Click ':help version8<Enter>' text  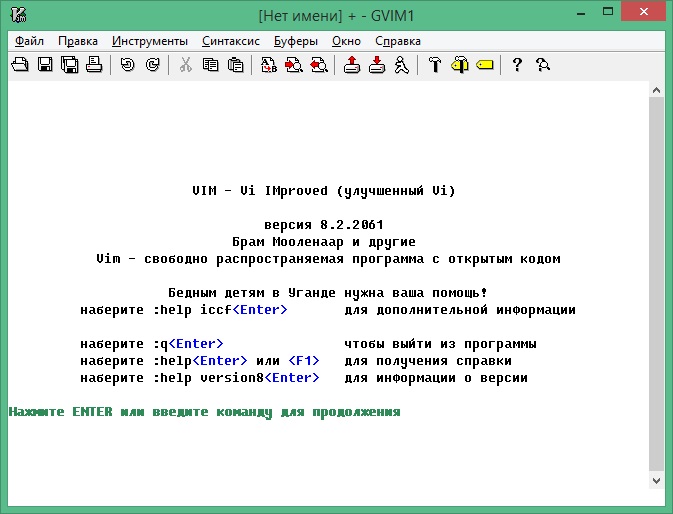(236, 378)
